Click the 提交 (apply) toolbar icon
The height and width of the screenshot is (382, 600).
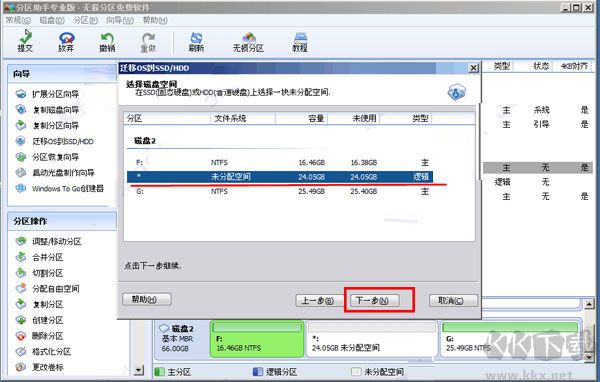[x=25, y=41]
